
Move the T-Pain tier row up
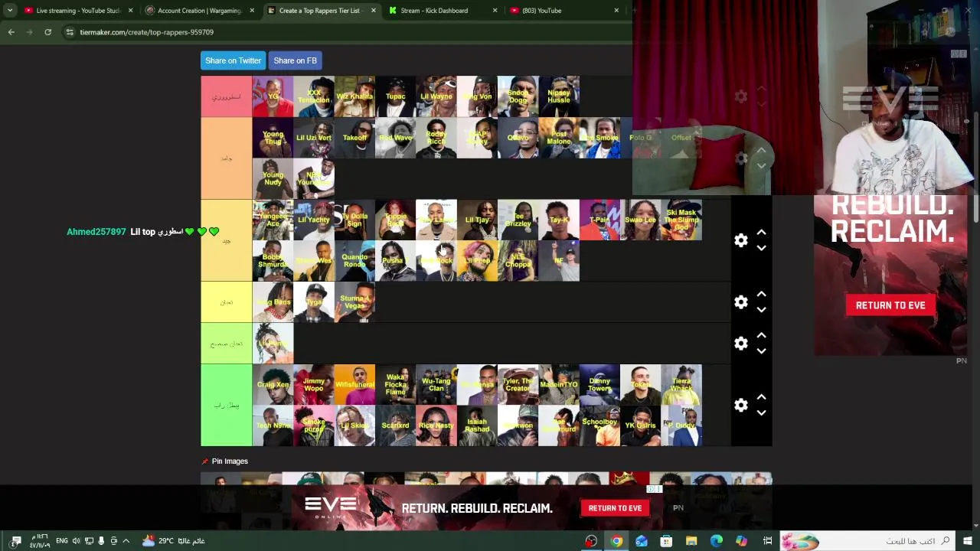pos(761,233)
